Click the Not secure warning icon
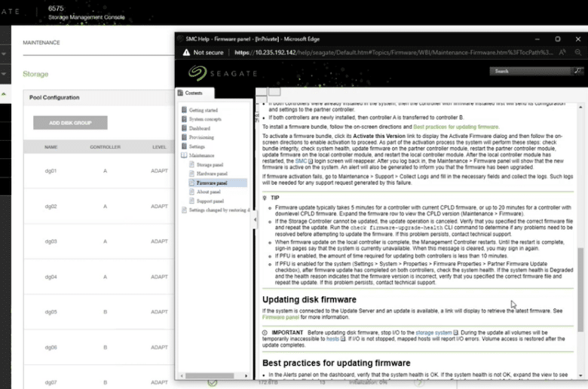The image size is (588, 389). [186, 53]
